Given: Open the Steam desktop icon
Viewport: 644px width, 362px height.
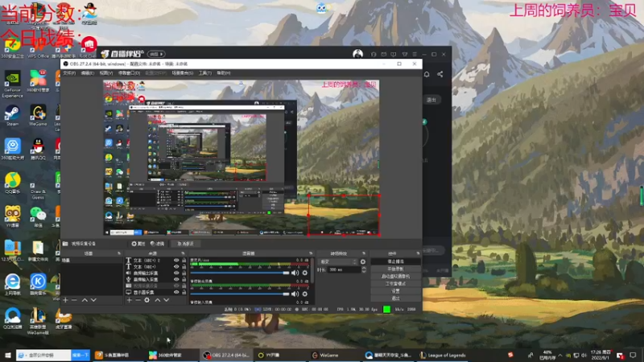Looking at the screenshot, I should point(12,115).
